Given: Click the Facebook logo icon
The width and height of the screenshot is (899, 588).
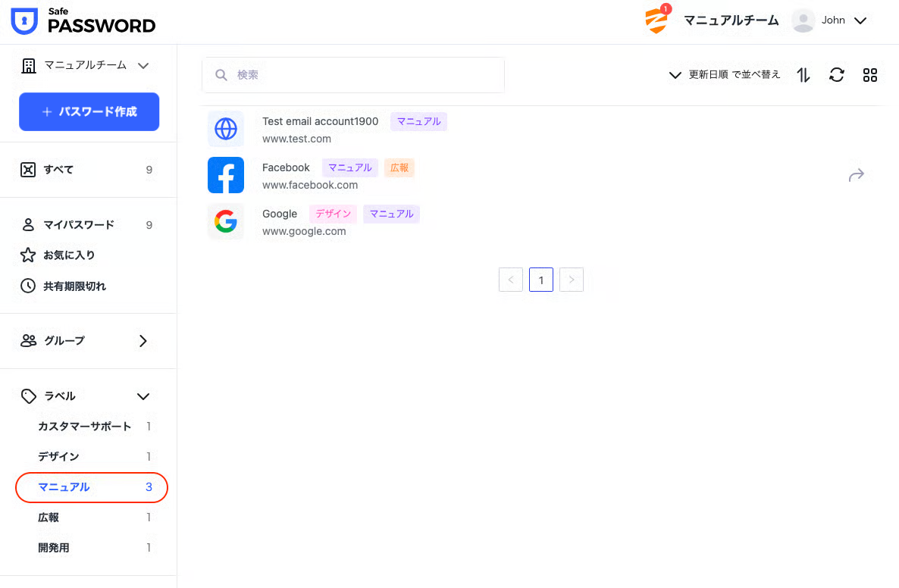Looking at the screenshot, I should pos(226,175).
